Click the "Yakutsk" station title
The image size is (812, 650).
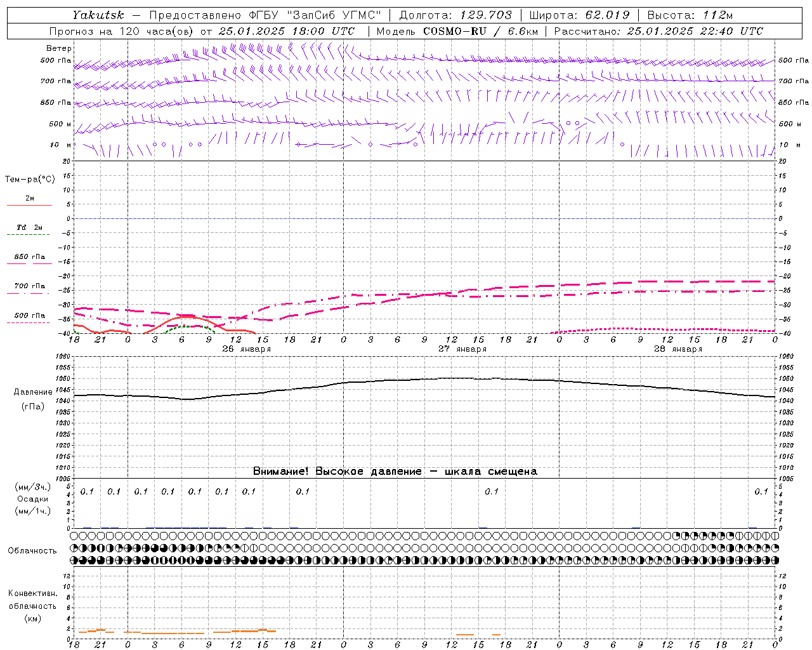[98, 15]
